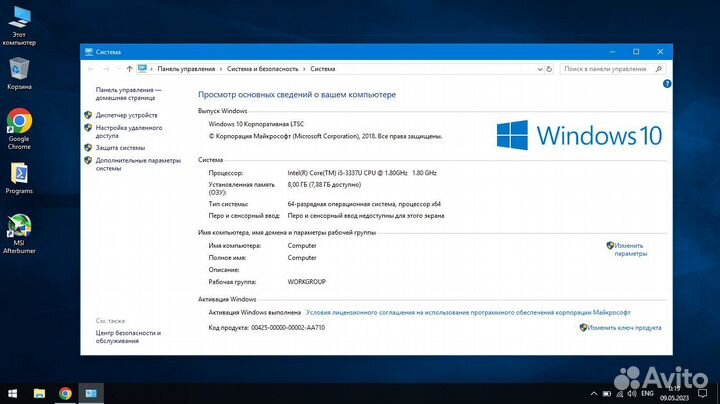Go up one level with the up arrow
Viewport: 720px width, 404px height.
pyautogui.click(x=129, y=69)
